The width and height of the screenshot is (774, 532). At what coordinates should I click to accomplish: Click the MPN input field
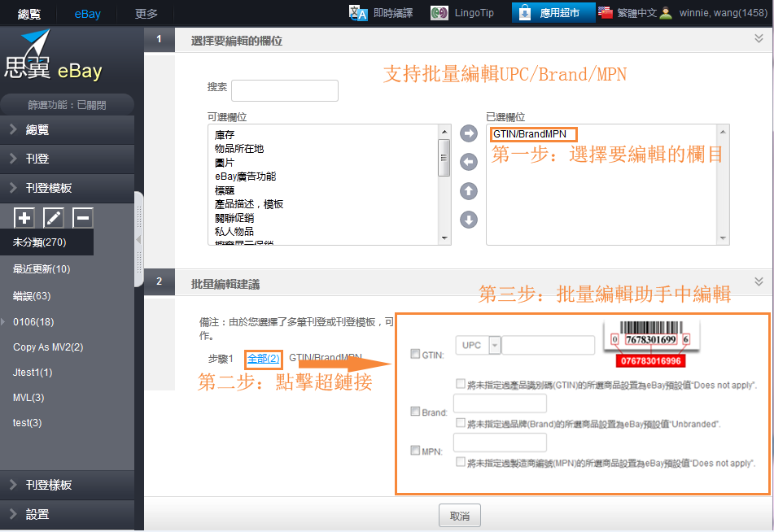tap(500, 443)
